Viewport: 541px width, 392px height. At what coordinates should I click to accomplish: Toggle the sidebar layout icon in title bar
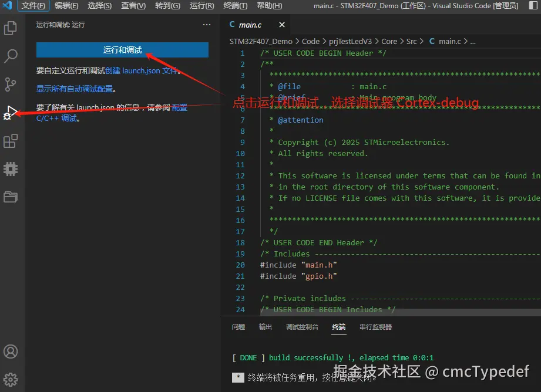[x=533, y=5]
